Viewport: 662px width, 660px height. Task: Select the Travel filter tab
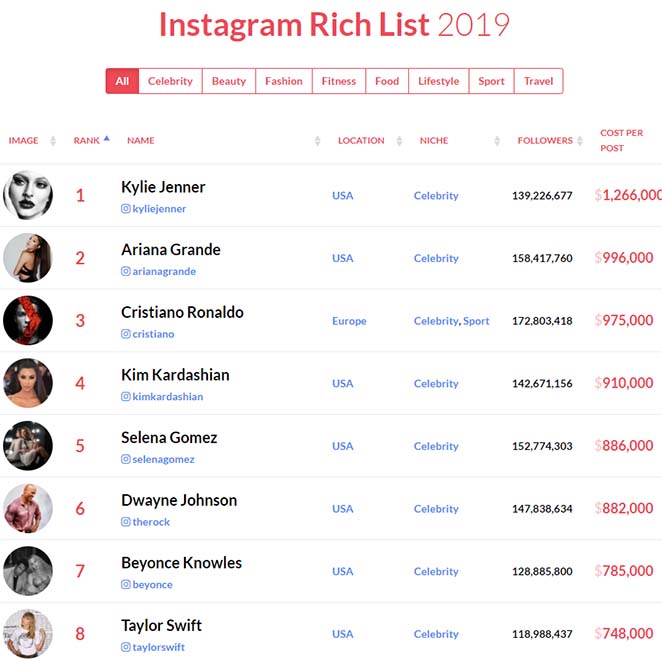point(538,81)
